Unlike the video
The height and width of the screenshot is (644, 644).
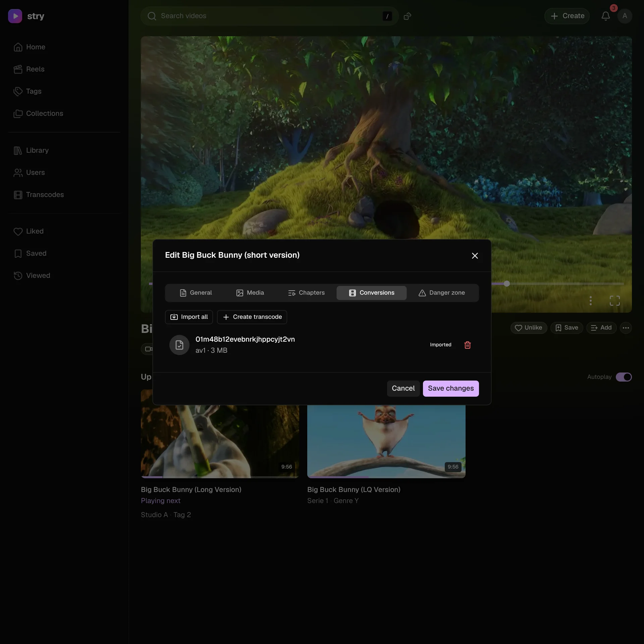529,328
